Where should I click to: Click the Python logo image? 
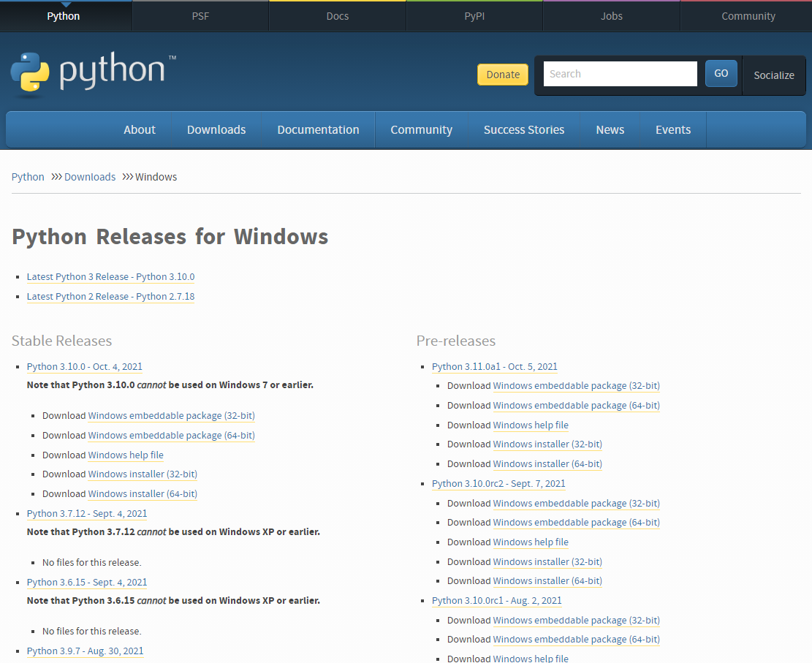pyautogui.click(x=94, y=75)
